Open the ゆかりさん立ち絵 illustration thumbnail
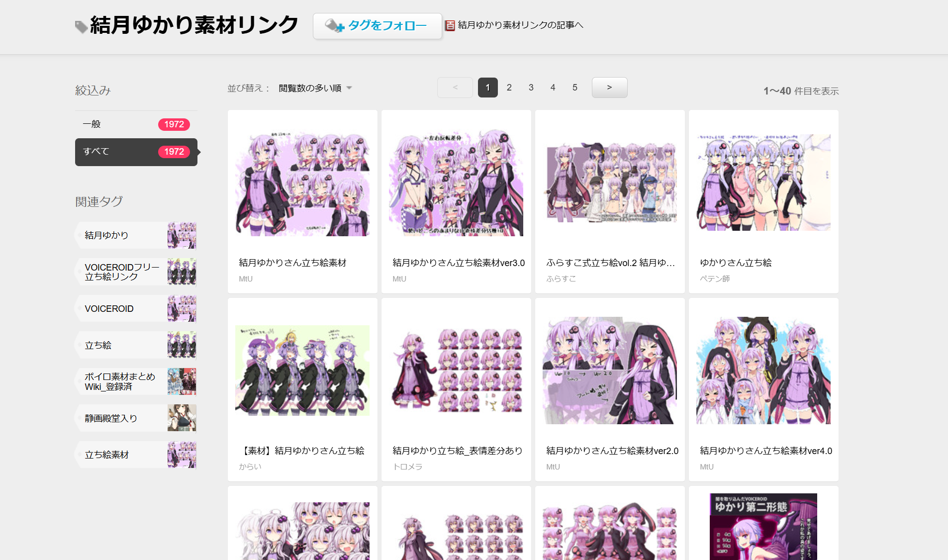The height and width of the screenshot is (560, 948). pyautogui.click(x=763, y=183)
